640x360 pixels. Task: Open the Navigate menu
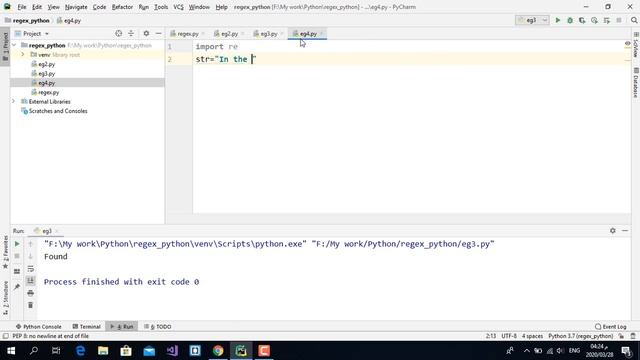[76, 7]
